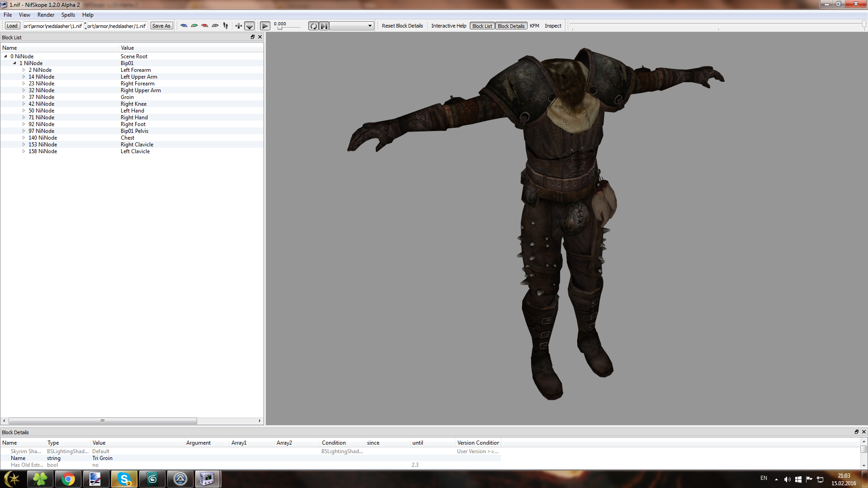This screenshot has height=488, width=868.
Task: Toggle the KFM panel
Action: coord(534,26)
